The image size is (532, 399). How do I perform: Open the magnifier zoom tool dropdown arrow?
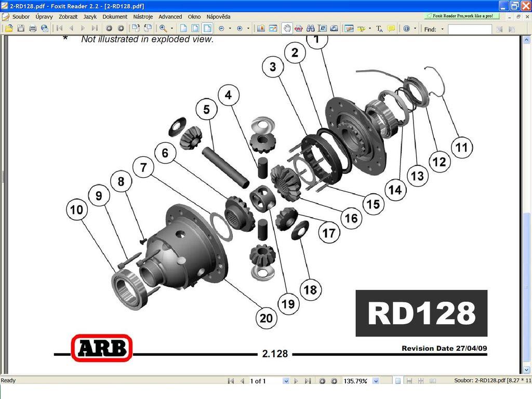pyautogui.click(x=172, y=29)
